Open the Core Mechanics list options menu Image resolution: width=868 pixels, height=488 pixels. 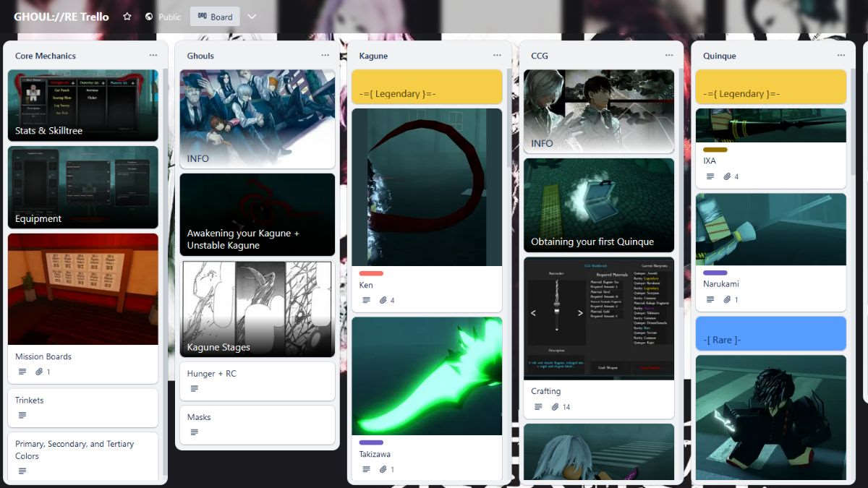pyautogui.click(x=153, y=56)
